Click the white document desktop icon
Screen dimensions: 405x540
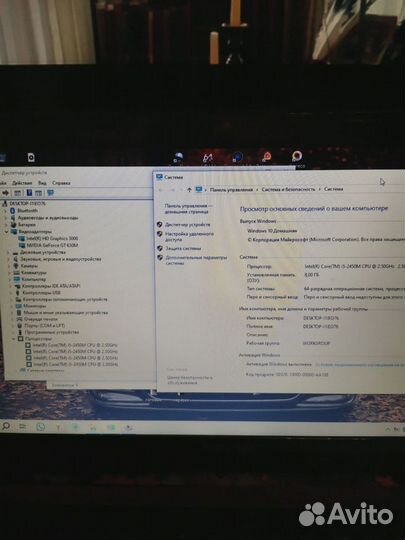(31, 157)
